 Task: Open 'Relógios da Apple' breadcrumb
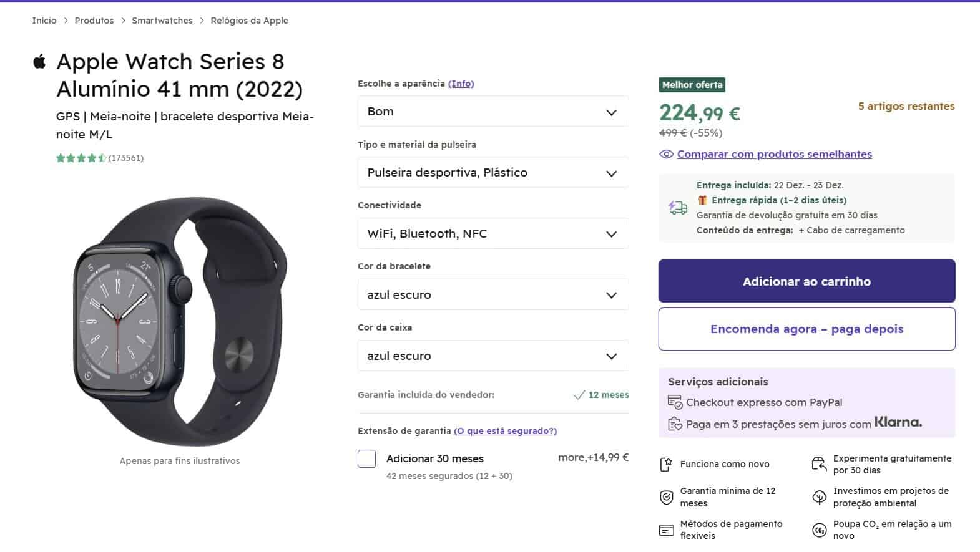pyautogui.click(x=249, y=21)
